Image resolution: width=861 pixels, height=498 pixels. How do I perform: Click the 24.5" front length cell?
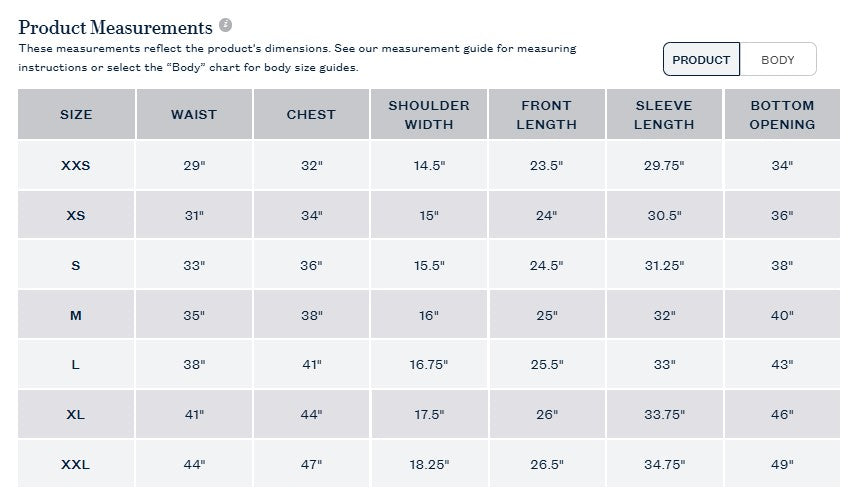pyautogui.click(x=546, y=265)
